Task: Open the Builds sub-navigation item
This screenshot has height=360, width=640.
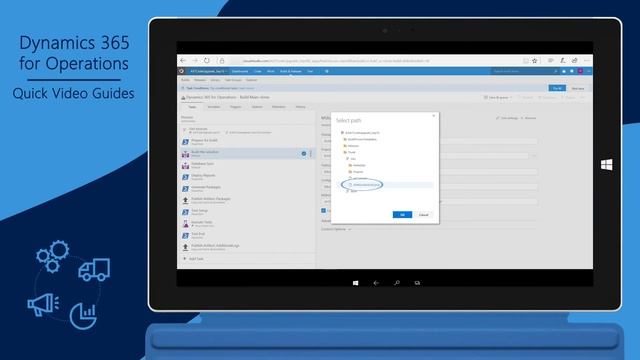Action: tap(185, 80)
